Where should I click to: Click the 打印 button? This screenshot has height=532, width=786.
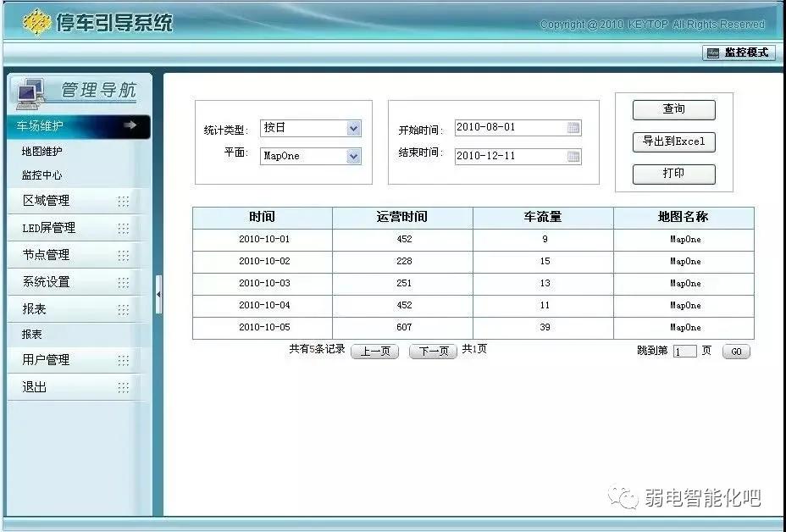[x=673, y=174]
